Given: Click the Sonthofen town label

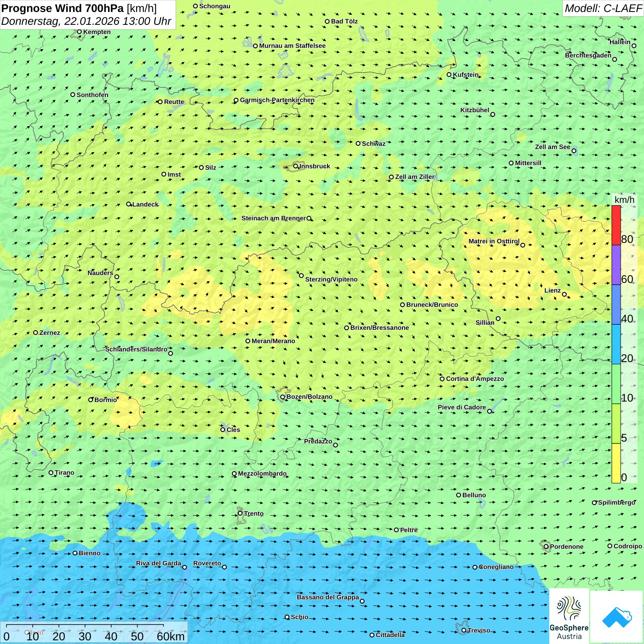Looking at the screenshot, I should pyautogui.click(x=92, y=95).
